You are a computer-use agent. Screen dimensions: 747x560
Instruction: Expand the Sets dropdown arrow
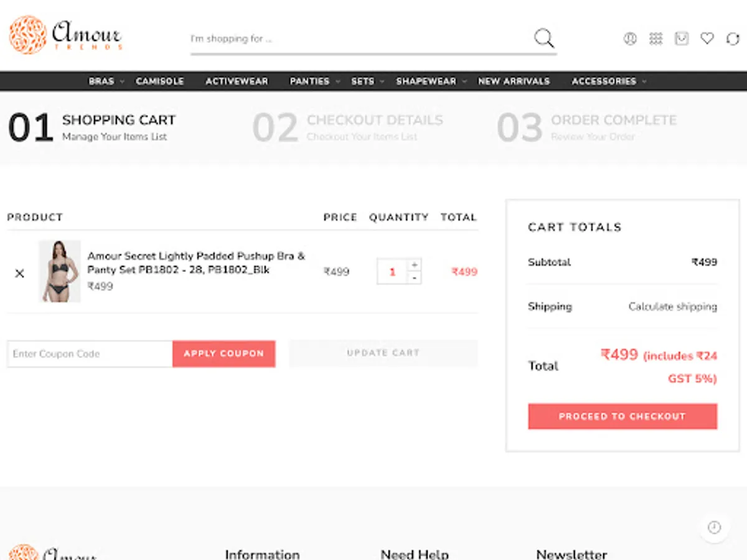(382, 82)
